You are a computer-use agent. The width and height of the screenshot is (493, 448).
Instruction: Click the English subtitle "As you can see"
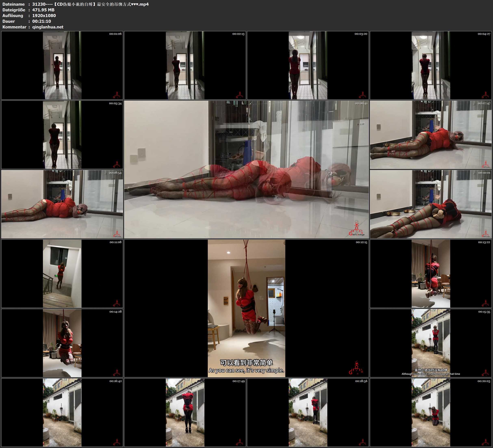click(x=246, y=370)
